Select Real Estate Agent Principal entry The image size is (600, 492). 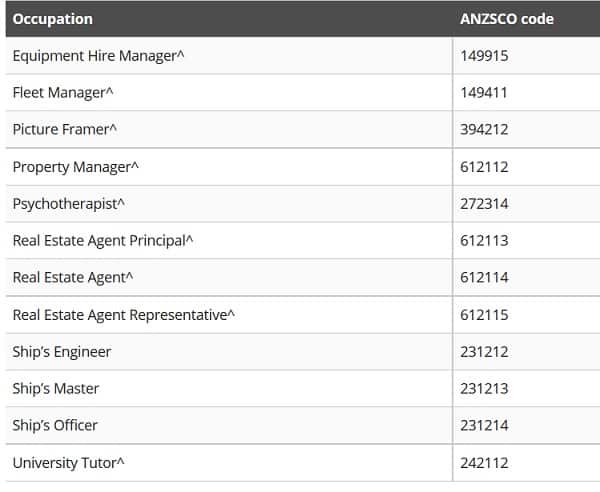[x=103, y=241]
